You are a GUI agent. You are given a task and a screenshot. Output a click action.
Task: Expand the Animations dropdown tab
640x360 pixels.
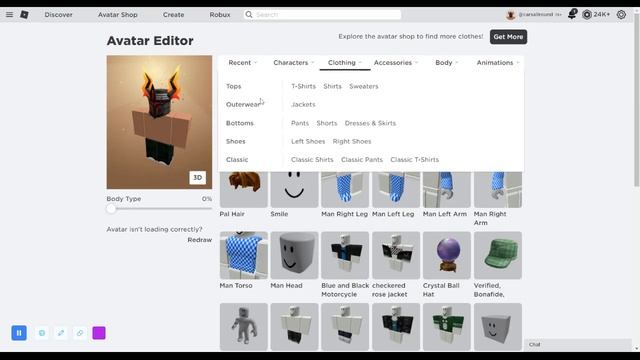point(498,63)
